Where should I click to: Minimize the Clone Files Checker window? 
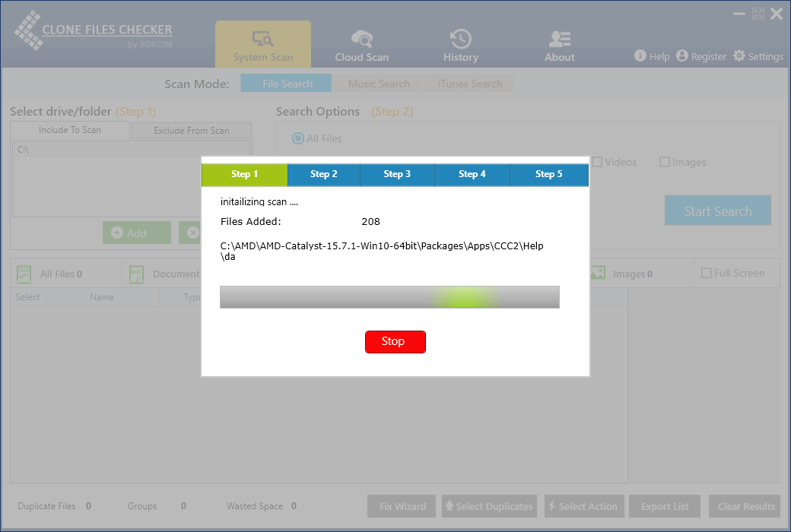coord(739,14)
